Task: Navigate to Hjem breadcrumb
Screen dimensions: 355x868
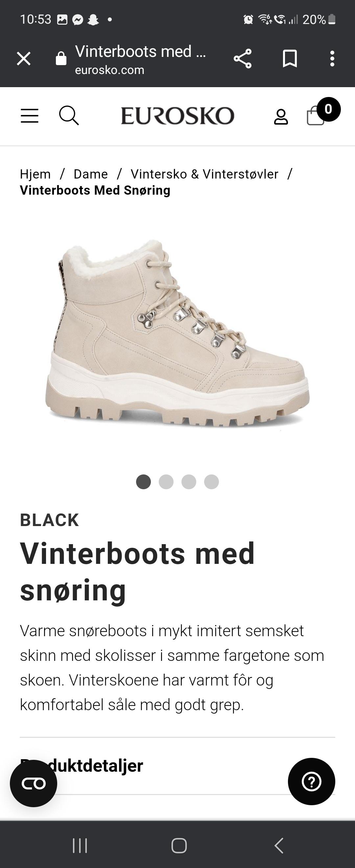Action: [35, 174]
